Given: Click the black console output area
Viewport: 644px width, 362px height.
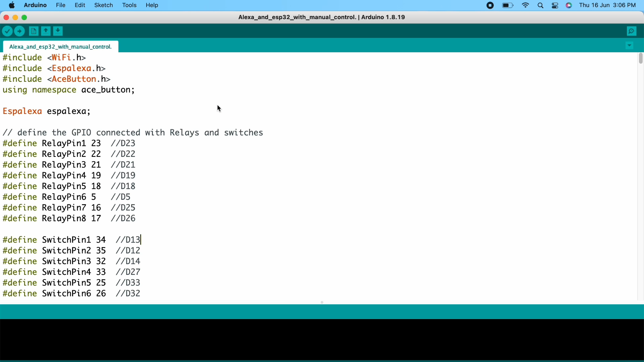Looking at the screenshot, I should (x=322, y=340).
